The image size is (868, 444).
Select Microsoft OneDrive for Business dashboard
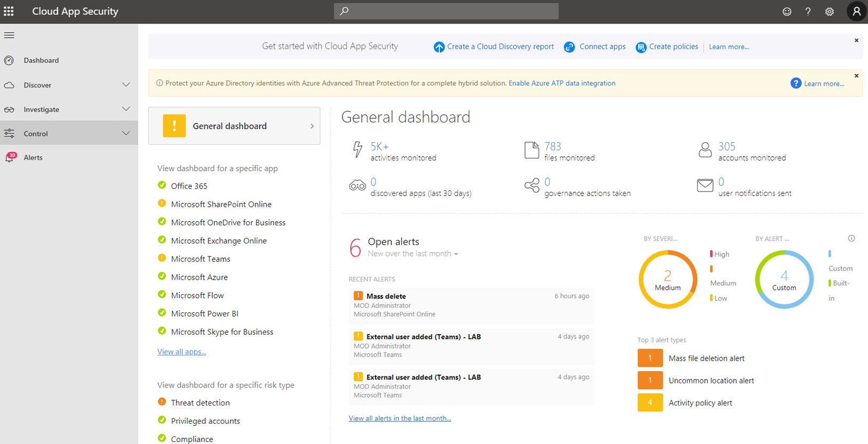click(x=228, y=223)
